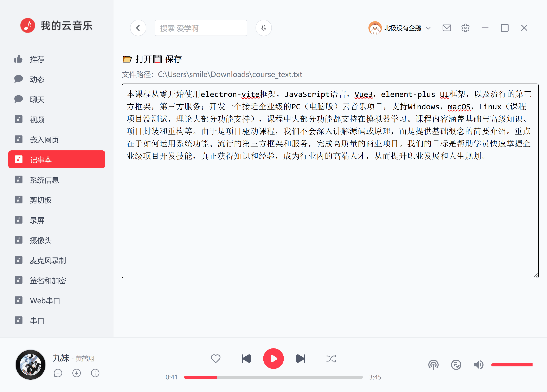Open the podcast broadcast icon
The height and width of the screenshot is (392, 547).
point(433,365)
